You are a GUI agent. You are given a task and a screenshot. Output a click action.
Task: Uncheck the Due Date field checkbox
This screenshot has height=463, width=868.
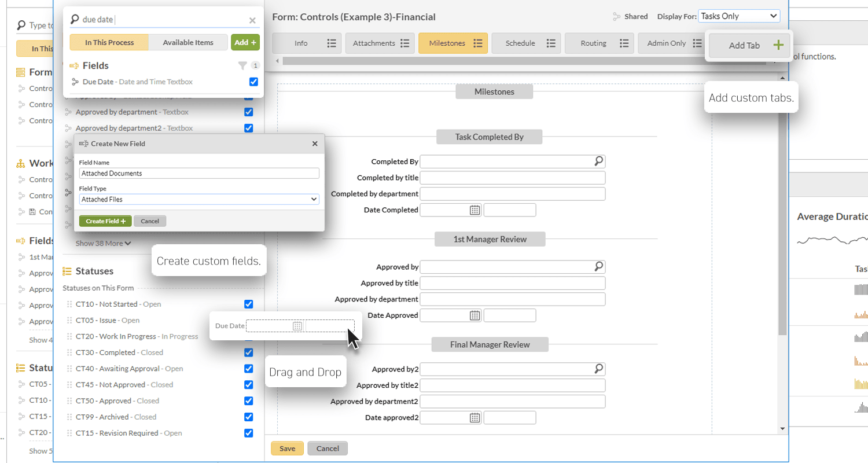pos(253,82)
